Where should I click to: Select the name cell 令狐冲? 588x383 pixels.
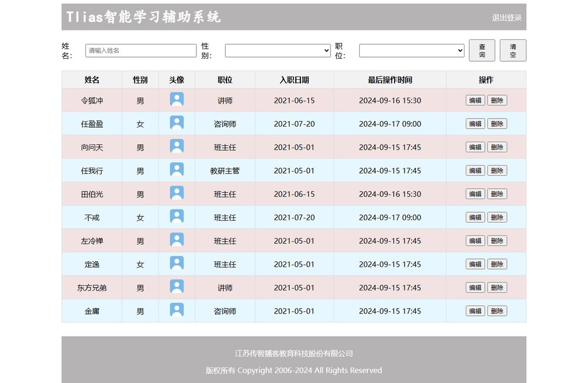click(x=92, y=100)
